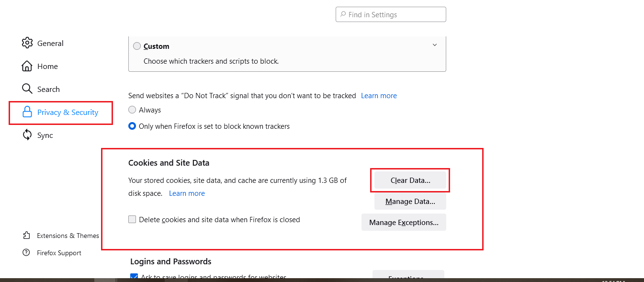
Task: Expand the Custom section chevron
Action: [x=435, y=45]
